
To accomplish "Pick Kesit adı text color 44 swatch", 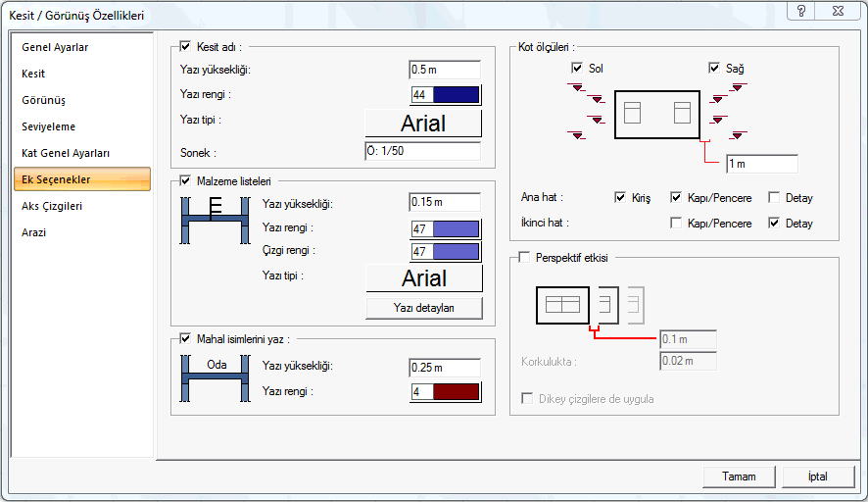I will coord(446,95).
